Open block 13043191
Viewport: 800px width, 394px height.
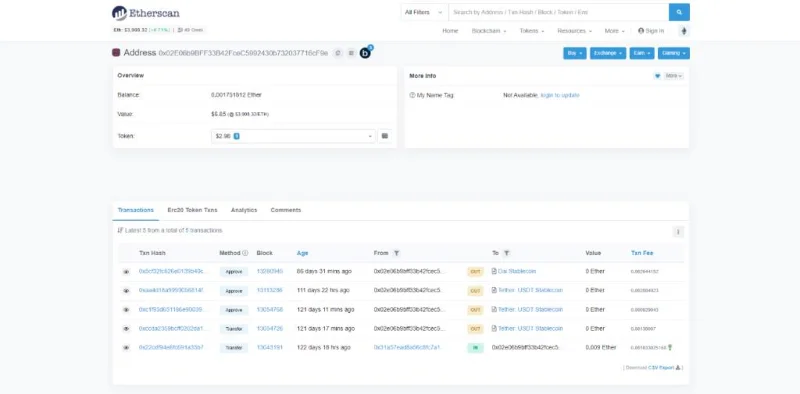click(269, 347)
